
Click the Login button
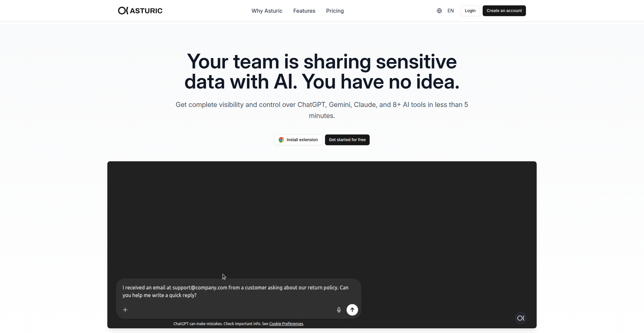click(470, 11)
